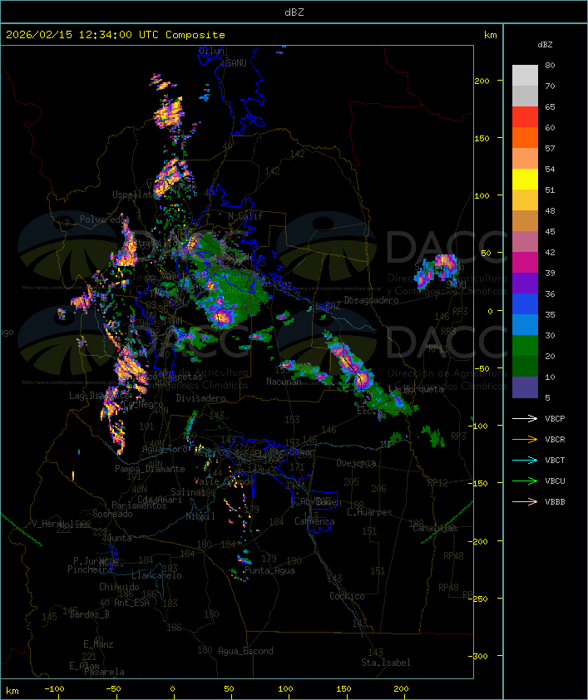
Task: Click the orange VBCR arrow icon
Action: [x=525, y=439]
